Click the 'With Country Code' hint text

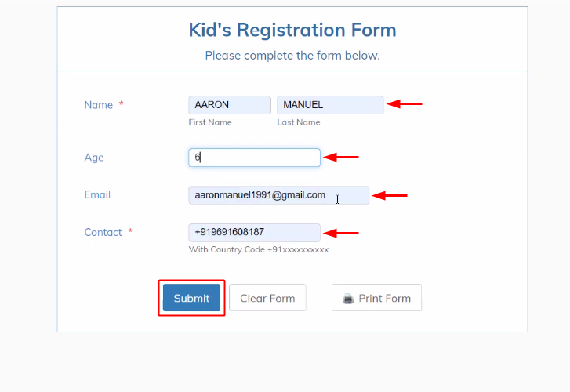[x=259, y=250]
